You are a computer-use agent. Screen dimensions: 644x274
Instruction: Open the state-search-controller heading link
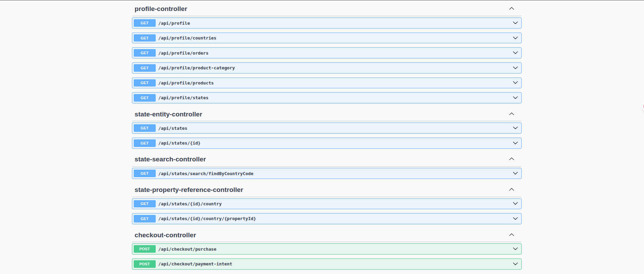170,159
